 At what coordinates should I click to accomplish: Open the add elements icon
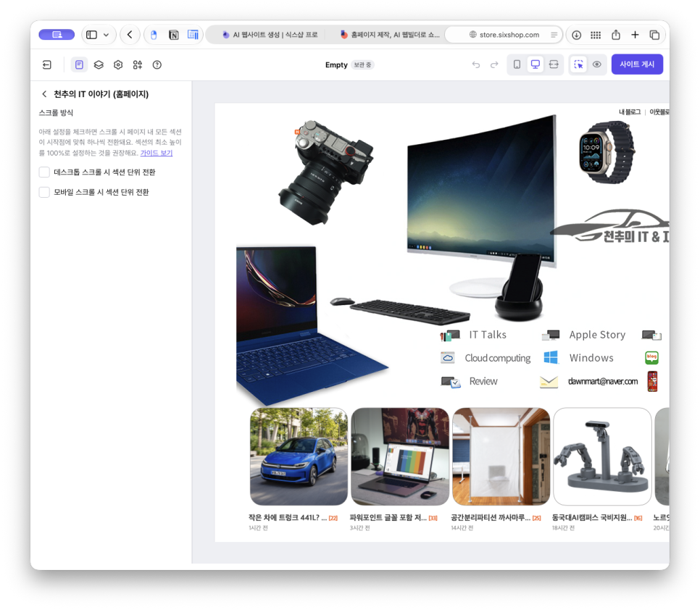point(138,64)
